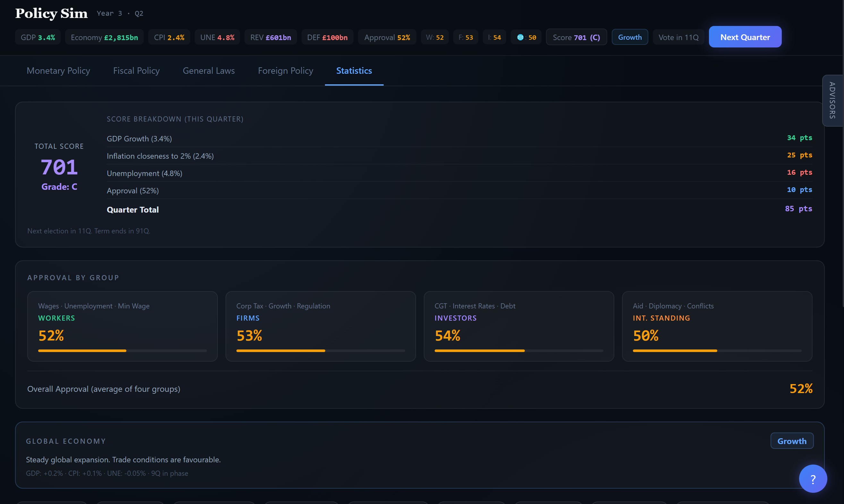844x504 pixels.
Task: Click the Workers approval progress bar
Action: [122, 350]
